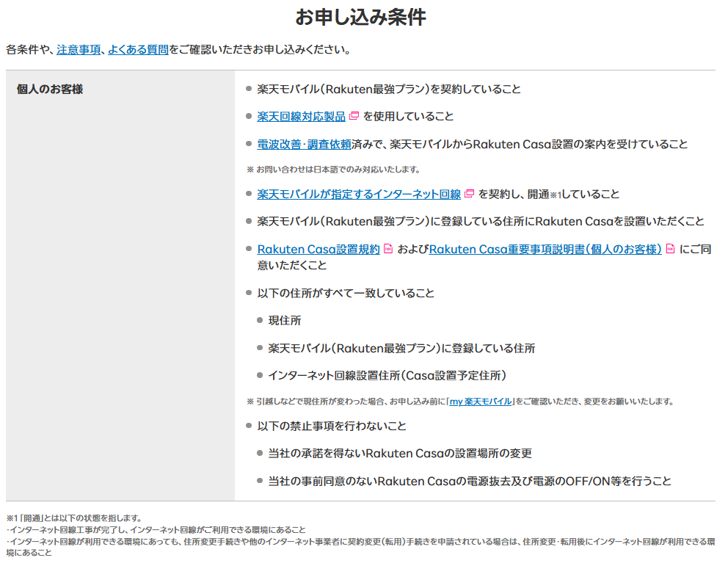Click external-window icon beside 楽天回線対応製品
Screen dimensions: 728x566
tap(354, 116)
